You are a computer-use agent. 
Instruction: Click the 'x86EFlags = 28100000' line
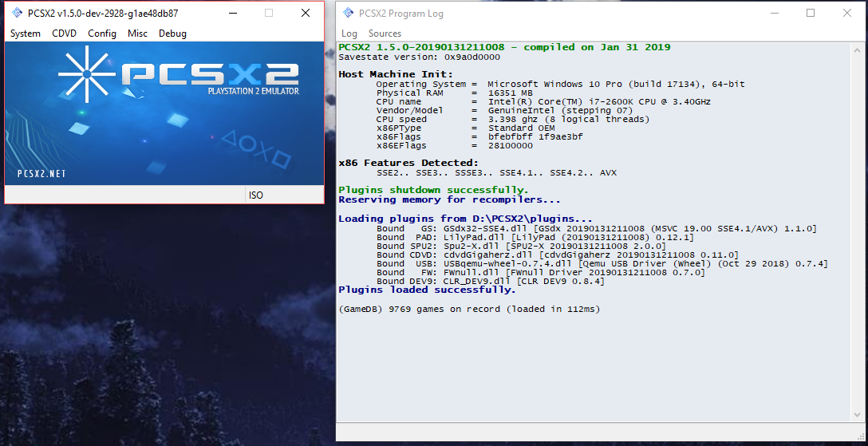click(x=455, y=145)
